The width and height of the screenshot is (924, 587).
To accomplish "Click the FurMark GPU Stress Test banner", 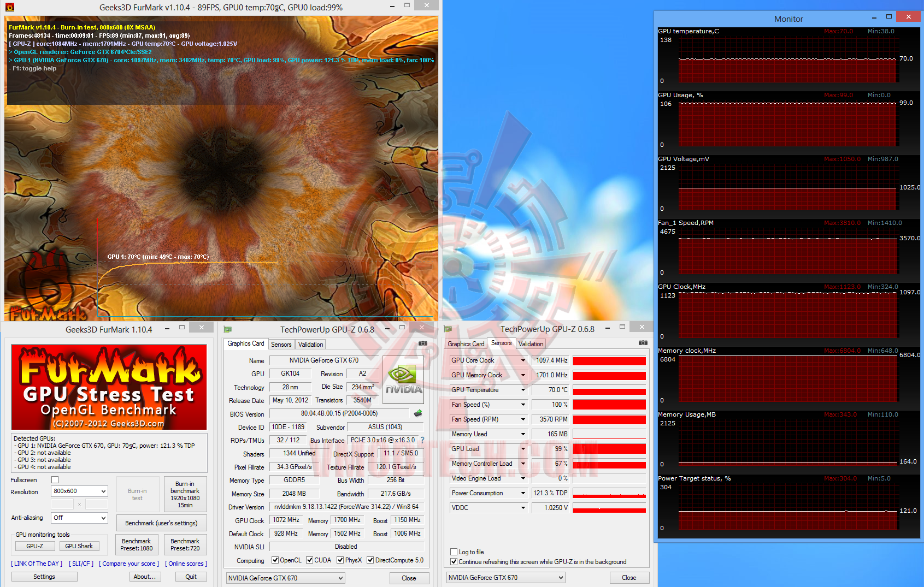I will (109, 387).
